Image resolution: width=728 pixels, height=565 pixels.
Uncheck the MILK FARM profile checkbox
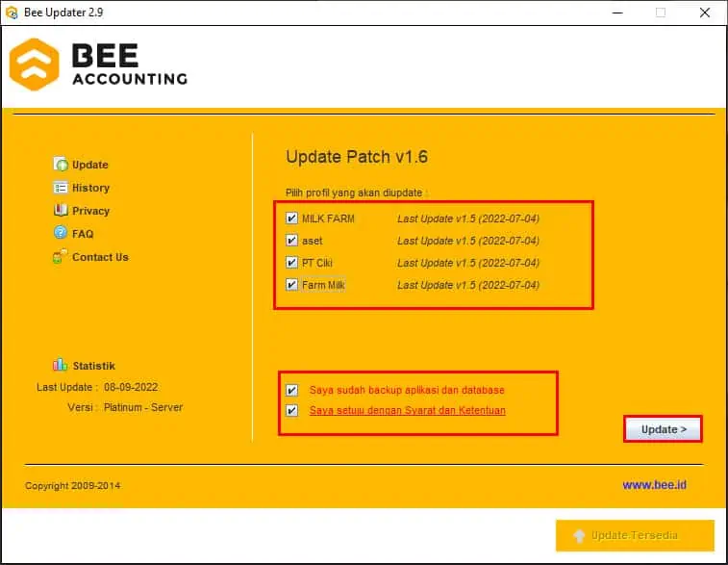coord(291,218)
